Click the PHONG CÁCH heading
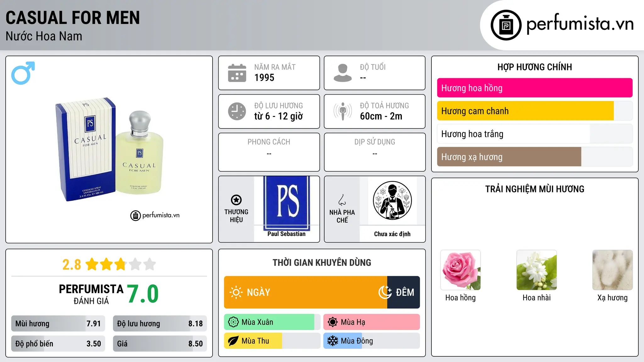This screenshot has height=362, width=644. point(269,142)
